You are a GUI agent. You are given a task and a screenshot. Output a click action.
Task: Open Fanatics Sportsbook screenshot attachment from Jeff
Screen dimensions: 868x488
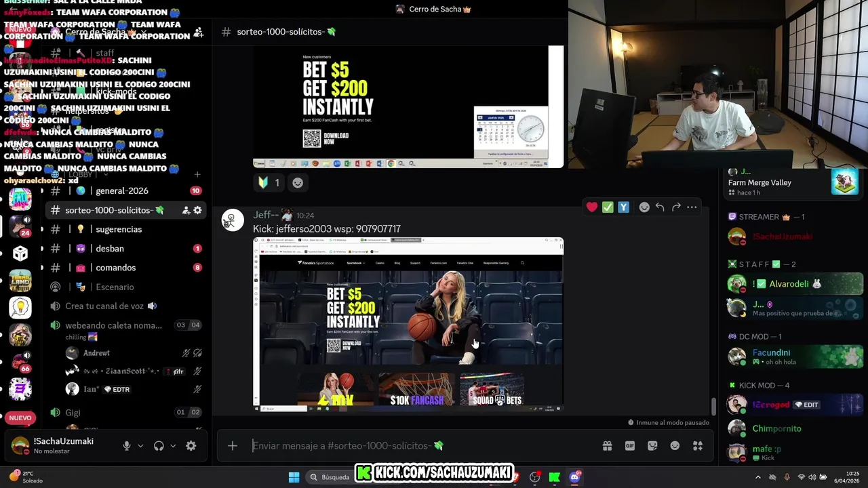[x=408, y=325]
